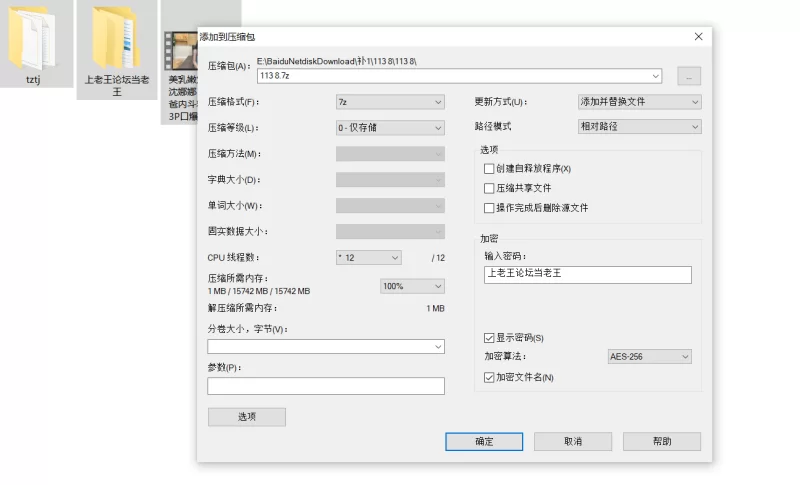Click the video file thumbnail behind dialog
Screen dimensions: 800x485
coord(181,51)
